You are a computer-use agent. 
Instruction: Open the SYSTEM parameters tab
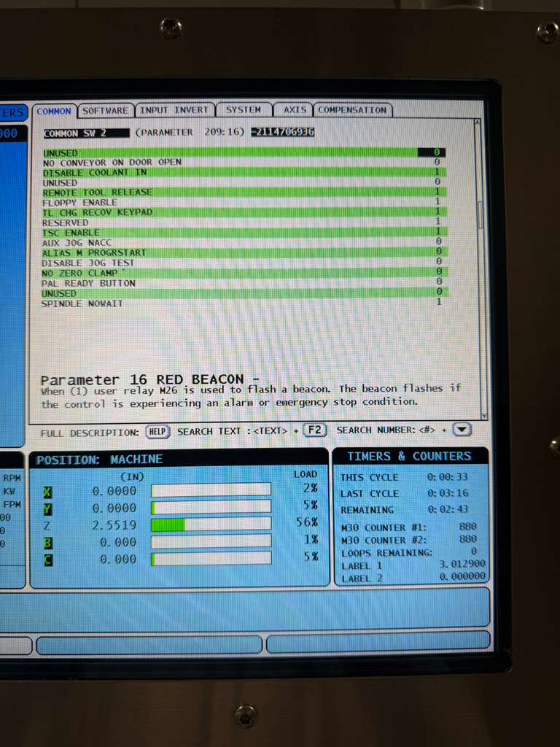tap(243, 110)
